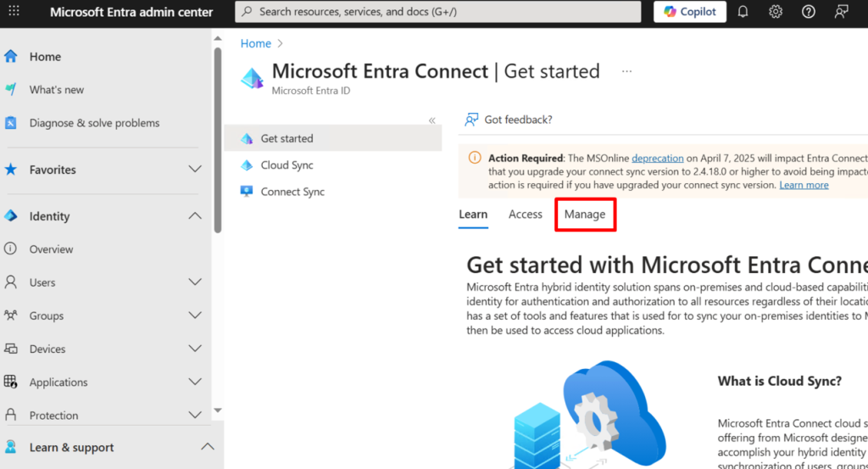This screenshot has height=469, width=868.
Task: Click sidebar scroll up arrow
Action: tap(218, 38)
